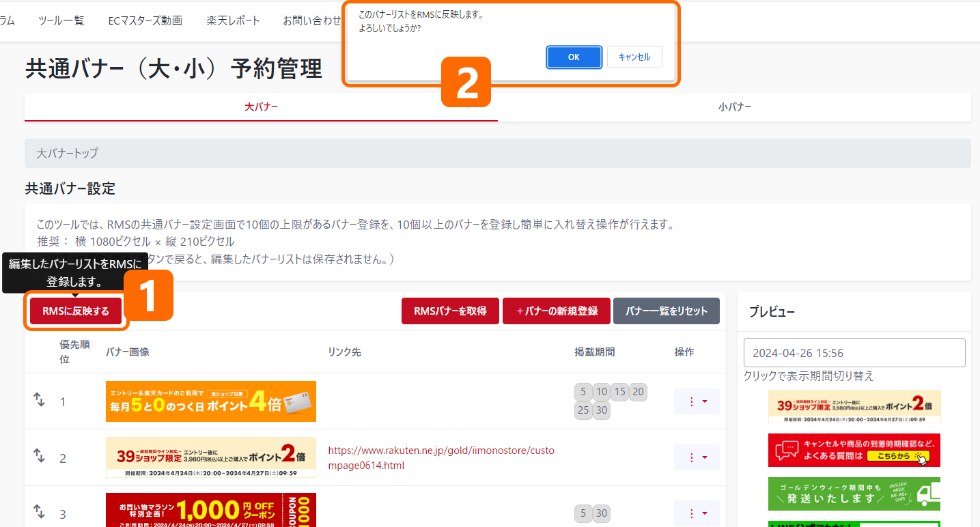Click the 掲載期間 column header
Image resolution: width=980 pixels, height=527 pixels.
pyautogui.click(x=595, y=352)
